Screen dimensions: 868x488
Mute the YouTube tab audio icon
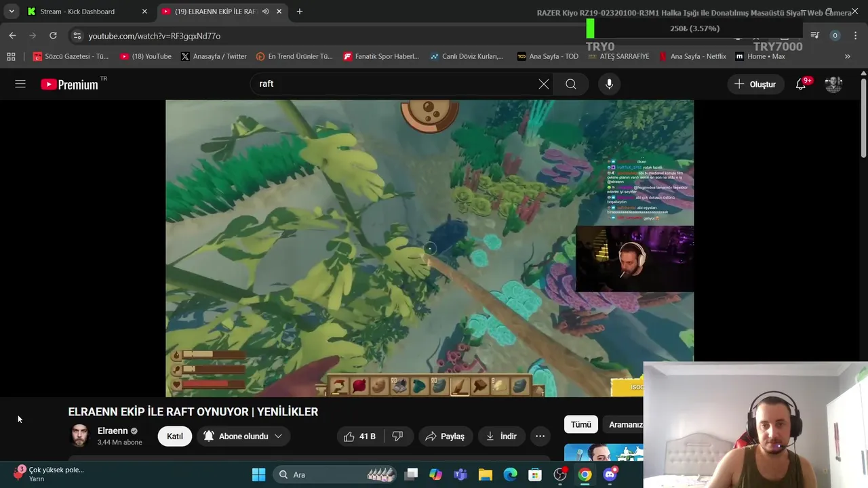coord(265,12)
